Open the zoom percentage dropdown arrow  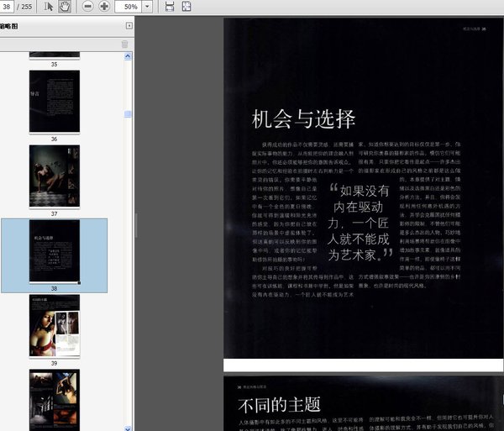pos(148,6)
